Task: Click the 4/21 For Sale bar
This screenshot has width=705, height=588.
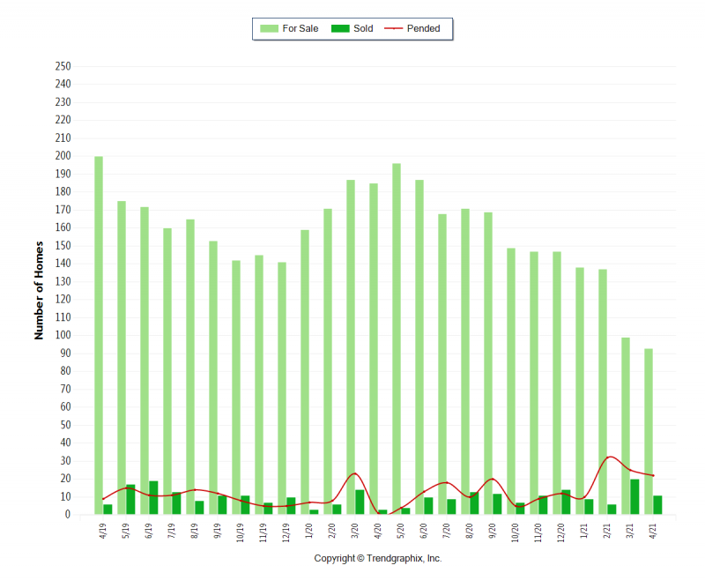Action: [x=649, y=432]
